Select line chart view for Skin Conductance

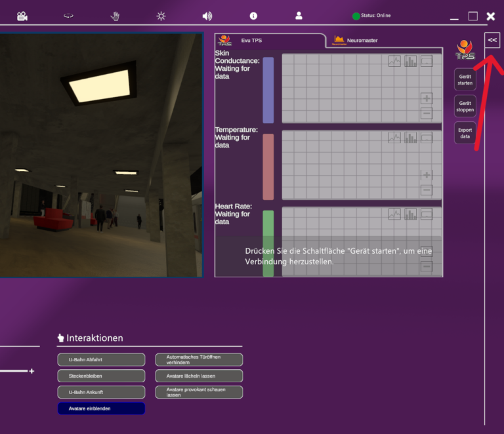coord(394,61)
